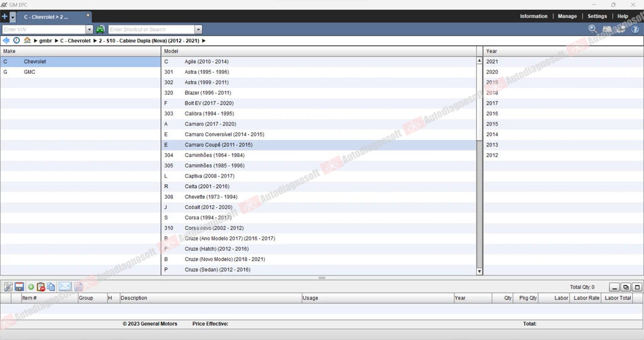644x340 pixels.
Task: Select Agile (2010 - 2014) model
Action: (318, 61)
